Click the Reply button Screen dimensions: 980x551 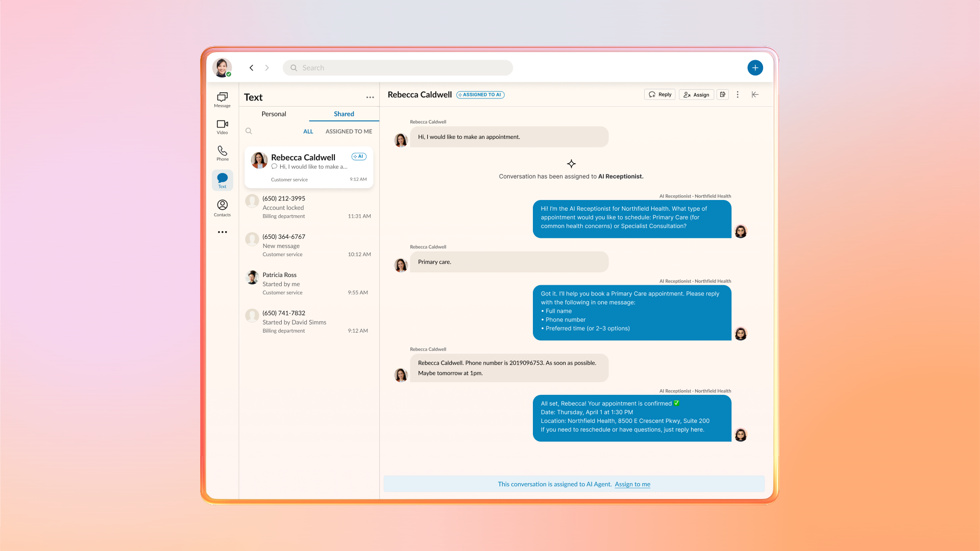click(659, 94)
